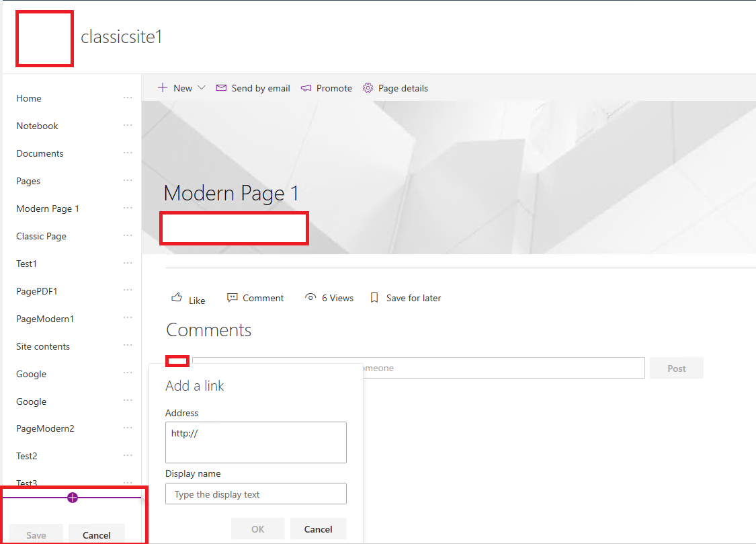Cancel the navigation edit
The image size is (756, 544).
tap(96, 535)
